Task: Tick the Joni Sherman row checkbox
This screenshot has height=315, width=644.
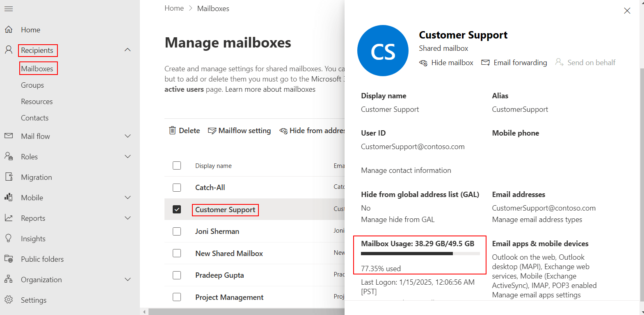Action: (x=177, y=231)
